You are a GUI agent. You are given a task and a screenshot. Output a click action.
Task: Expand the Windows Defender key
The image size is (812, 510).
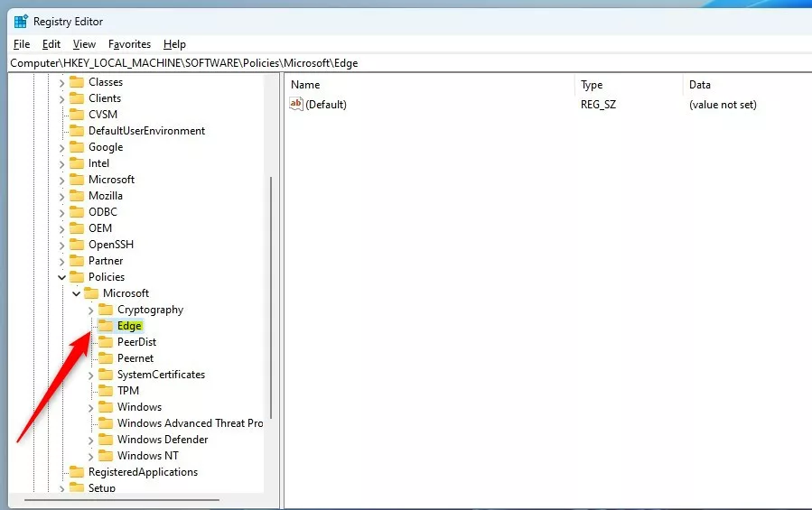(x=90, y=440)
